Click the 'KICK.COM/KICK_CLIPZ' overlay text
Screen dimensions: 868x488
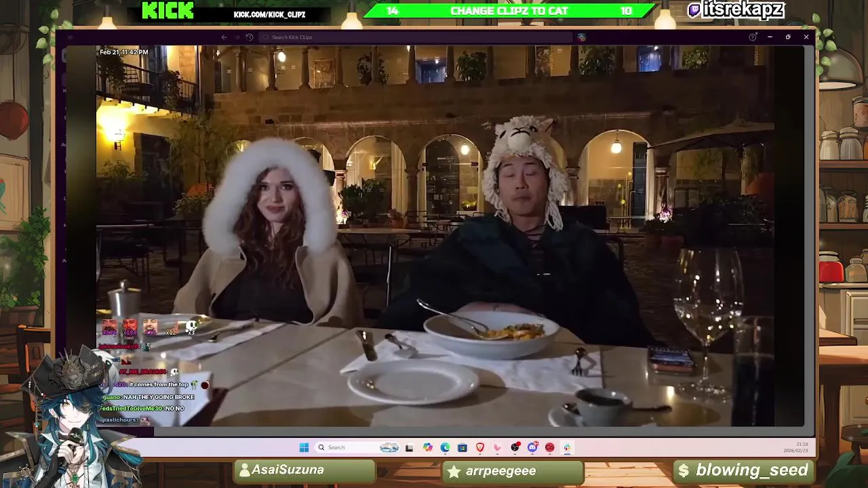(x=269, y=14)
